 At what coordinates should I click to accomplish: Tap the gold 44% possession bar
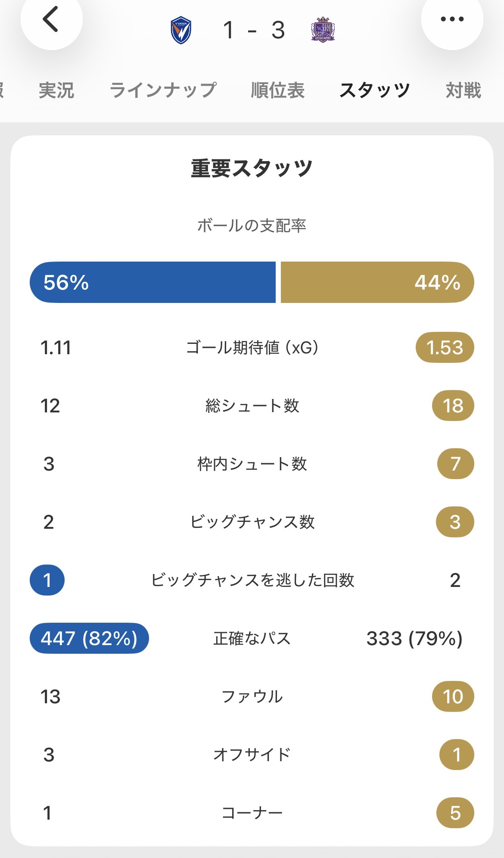pos(377,282)
